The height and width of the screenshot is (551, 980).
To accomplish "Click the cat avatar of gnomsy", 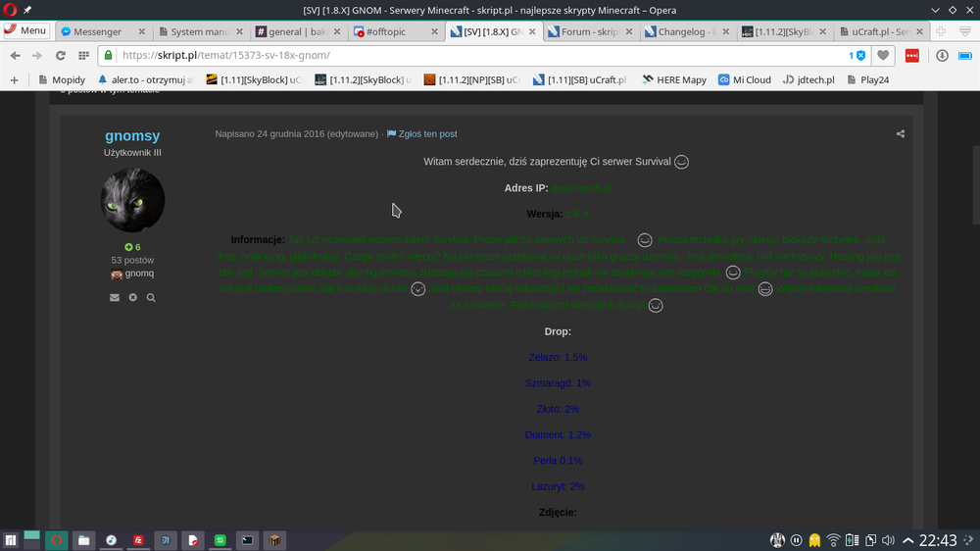I will 132,200.
